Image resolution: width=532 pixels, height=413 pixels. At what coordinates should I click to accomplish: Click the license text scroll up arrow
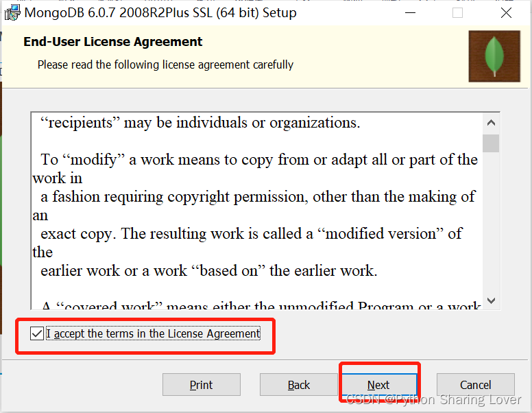coord(491,123)
